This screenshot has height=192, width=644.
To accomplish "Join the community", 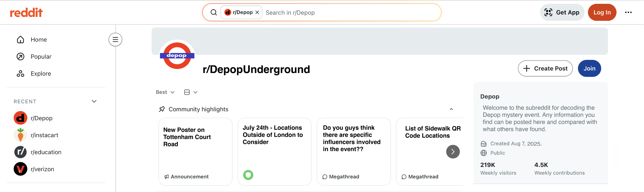I will pos(589,68).
